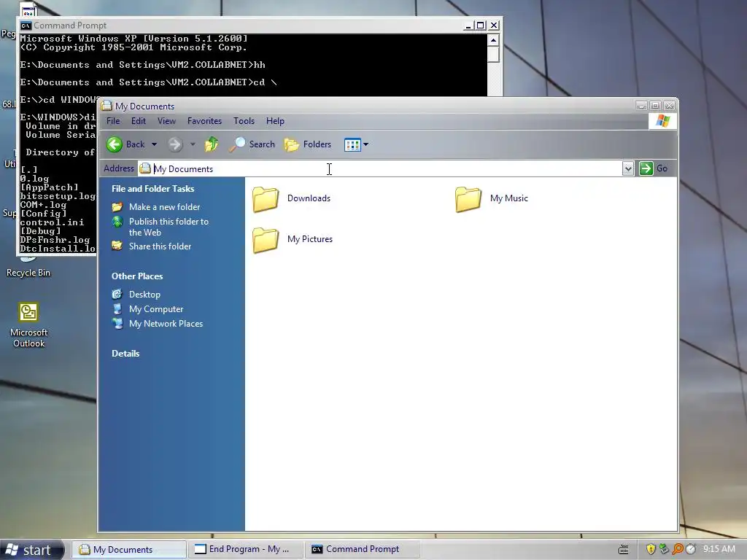Expand the Views dropdown arrow
This screenshot has width=747, height=560.
click(366, 144)
